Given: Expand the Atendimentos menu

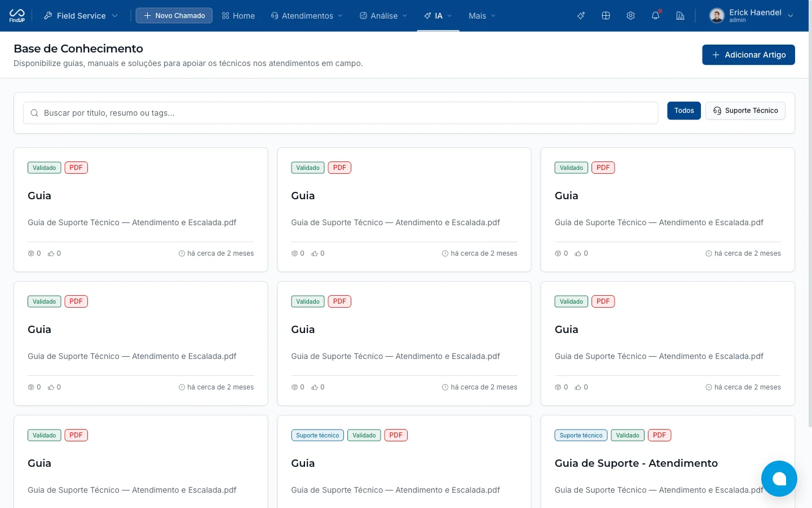Looking at the screenshot, I should [307, 16].
